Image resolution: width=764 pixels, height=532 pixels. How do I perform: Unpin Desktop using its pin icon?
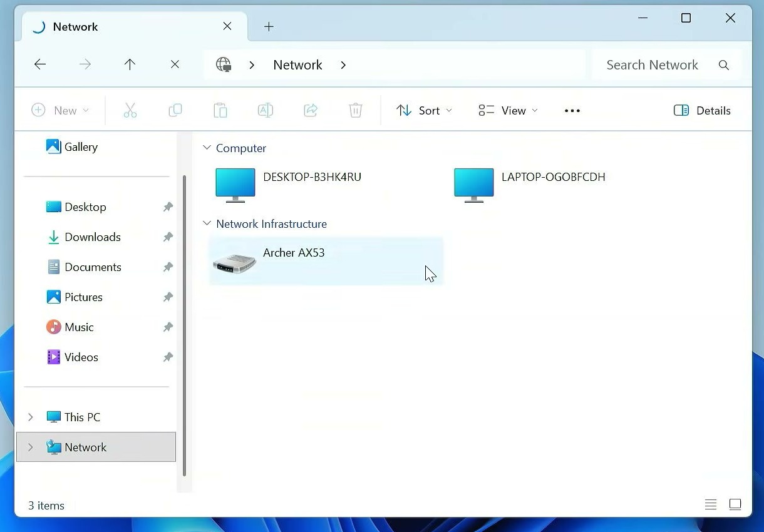[x=168, y=207]
